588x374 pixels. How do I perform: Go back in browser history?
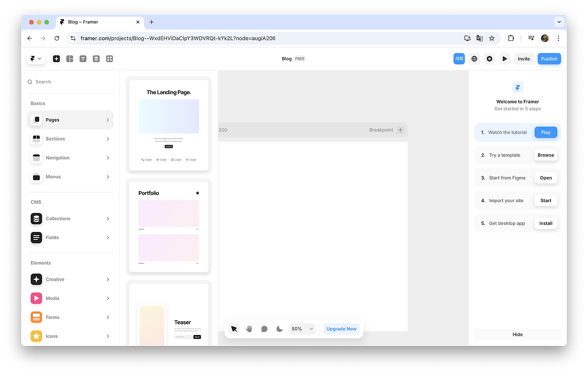[30, 39]
